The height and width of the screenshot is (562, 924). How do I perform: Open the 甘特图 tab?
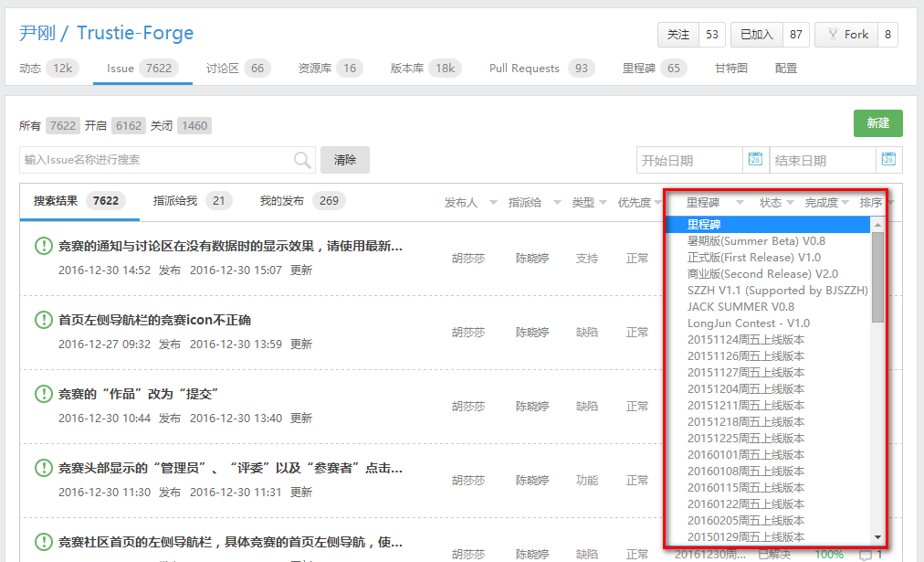point(730,69)
